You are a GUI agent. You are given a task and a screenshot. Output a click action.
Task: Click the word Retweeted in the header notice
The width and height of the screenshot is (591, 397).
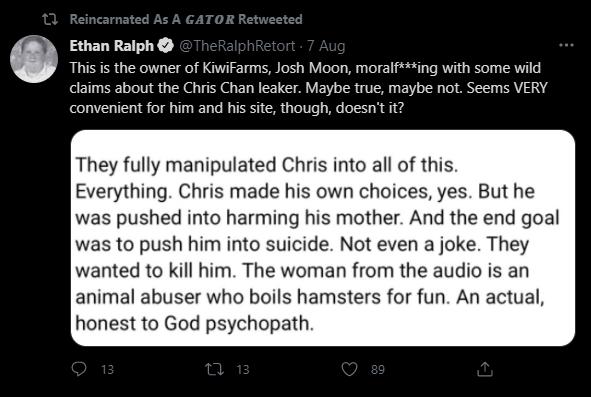pyautogui.click(x=270, y=19)
